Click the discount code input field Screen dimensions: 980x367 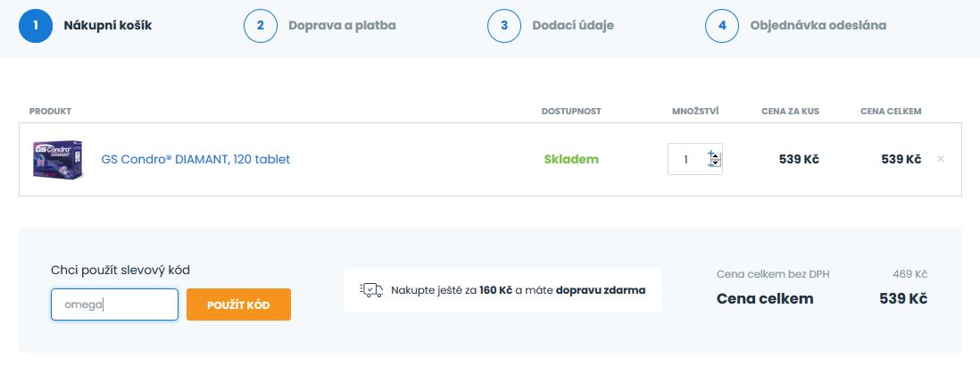tap(114, 304)
